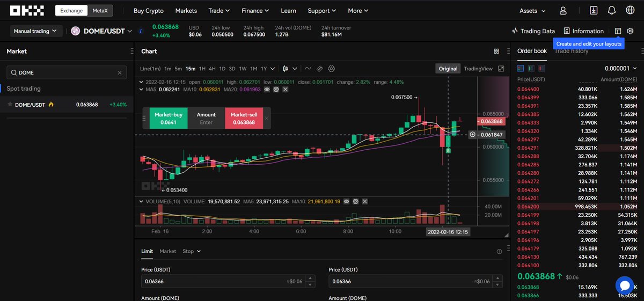Screen dimensions: 644x301
Task: Open the Information link
Action: [x=584, y=31]
